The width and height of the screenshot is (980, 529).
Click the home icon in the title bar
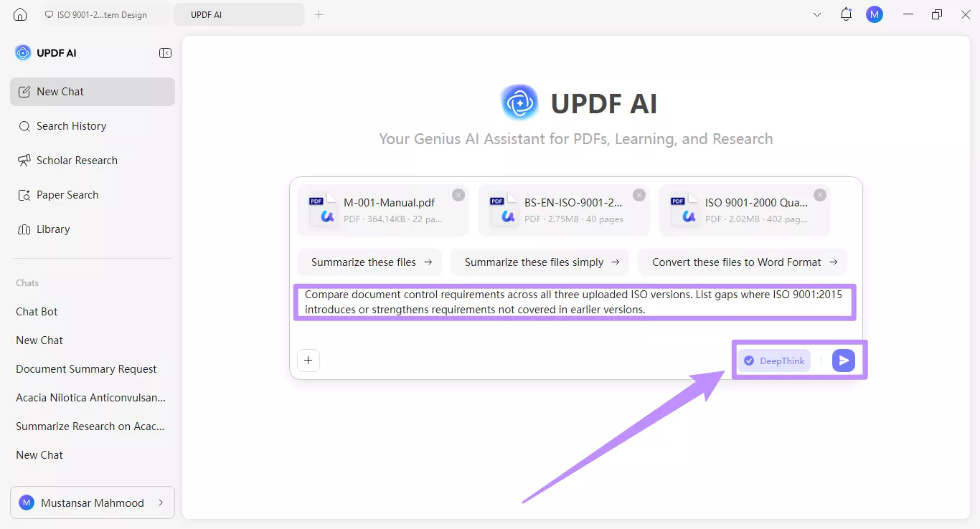(x=19, y=14)
